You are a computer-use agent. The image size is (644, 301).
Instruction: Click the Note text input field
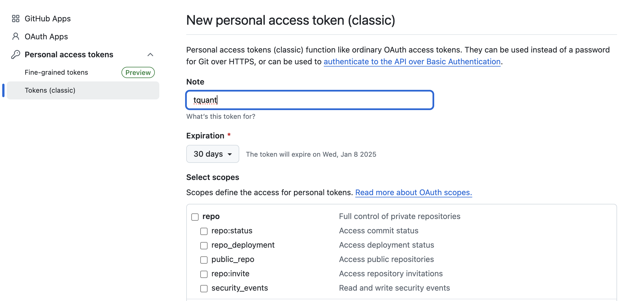[310, 100]
